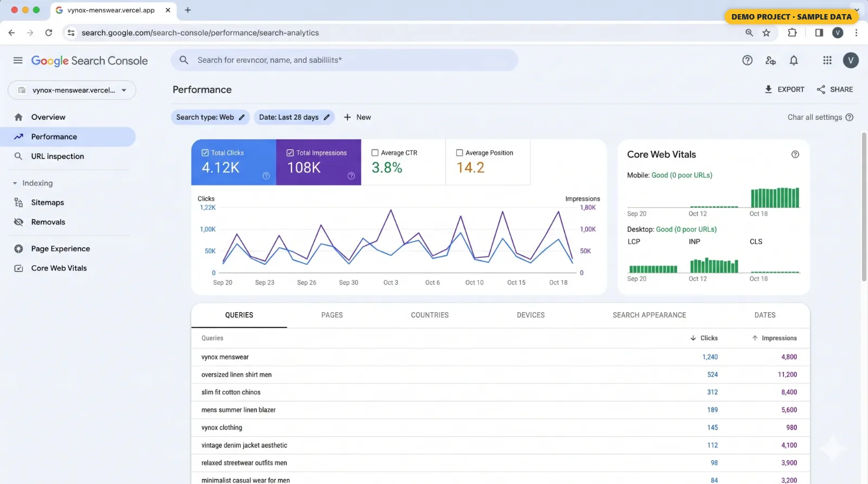
Task: Uncheck Total Clicks metric
Action: pyautogui.click(x=205, y=153)
